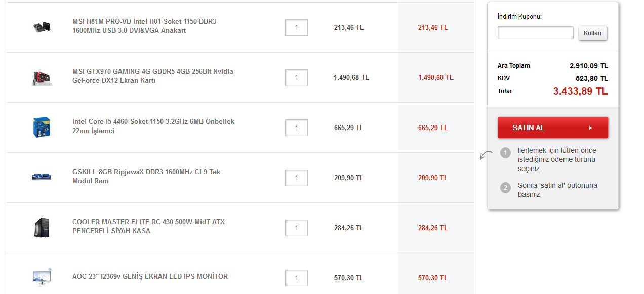Open Intel Core i5 4460 product title link
The height and width of the screenshot is (294, 644).
tap(153, 126)
